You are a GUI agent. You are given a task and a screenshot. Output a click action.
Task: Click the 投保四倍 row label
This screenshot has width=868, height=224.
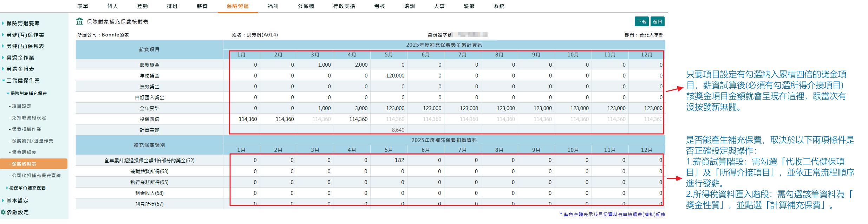tap(149, 119)
